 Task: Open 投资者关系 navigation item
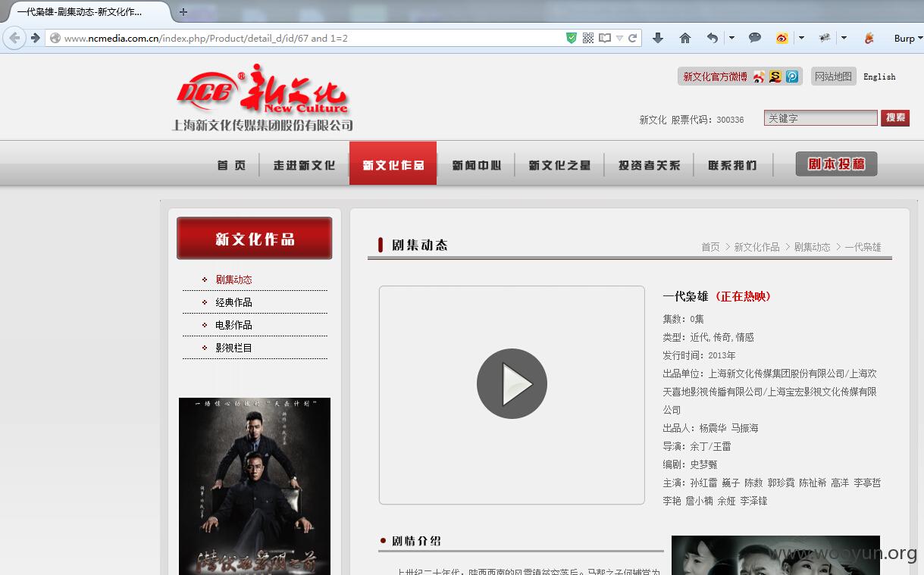click(649, 164)
